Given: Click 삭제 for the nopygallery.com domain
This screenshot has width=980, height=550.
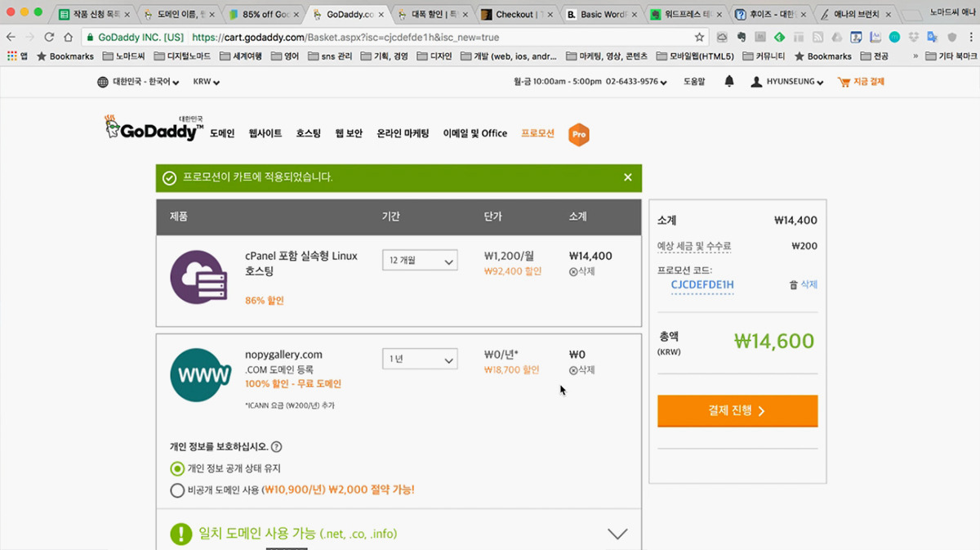Looking at the screenshot, I should tap(581, 370).
